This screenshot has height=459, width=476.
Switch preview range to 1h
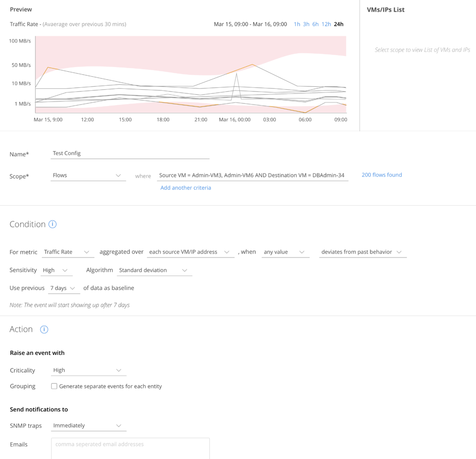pyautogui.click(x=297, y=24)
